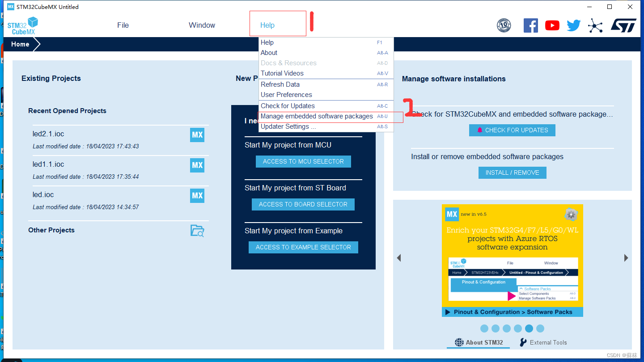This screenshot has width=644, height=362.
Task: Show previous banner with left arrow
Action: coord(399,258)
